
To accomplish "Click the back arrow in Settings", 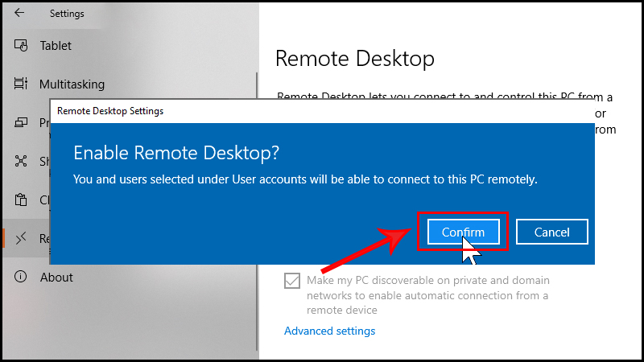I will 19,13.
